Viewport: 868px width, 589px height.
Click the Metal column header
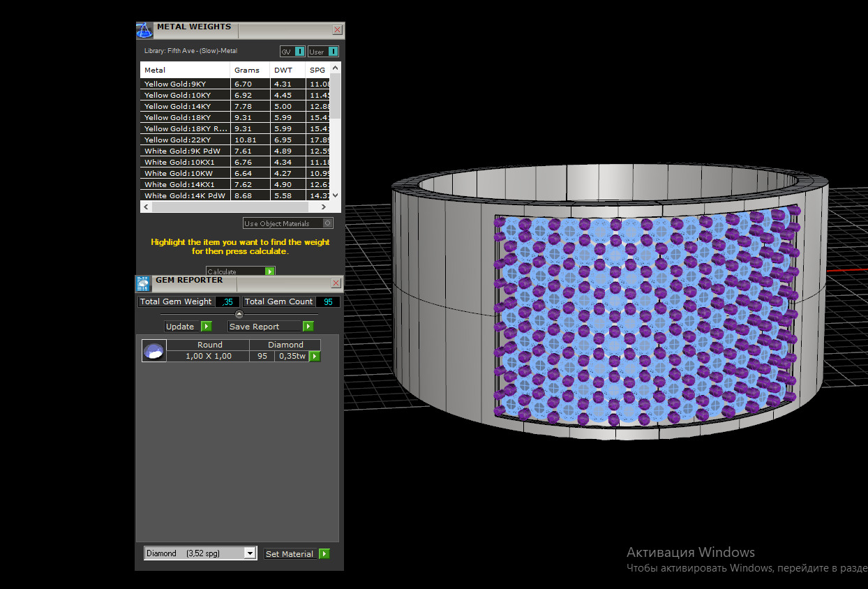pyautogui.click(x=185, y=70)
